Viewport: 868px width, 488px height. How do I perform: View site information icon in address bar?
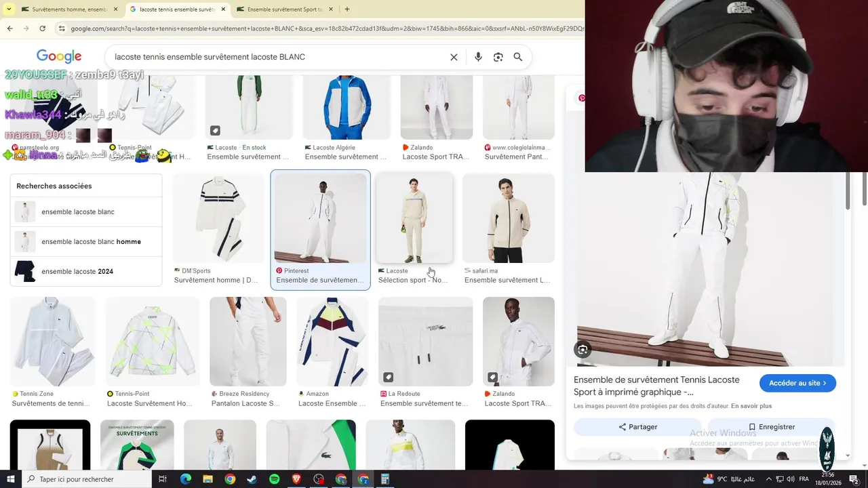[x=62, y=28]
